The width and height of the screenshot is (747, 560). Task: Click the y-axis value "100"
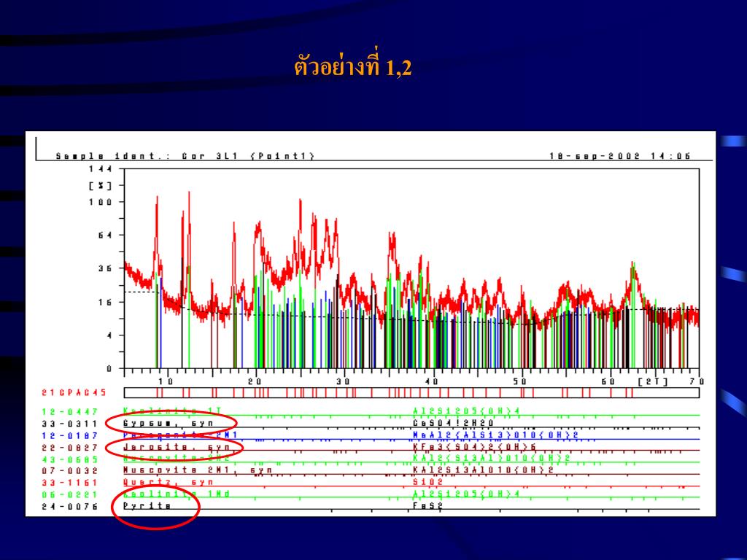click(100, 202)
